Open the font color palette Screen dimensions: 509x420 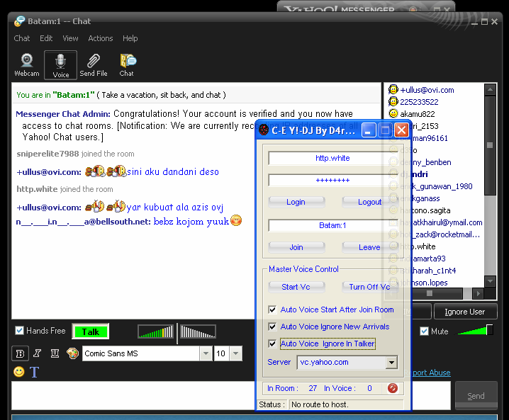(x=73, y=353)
